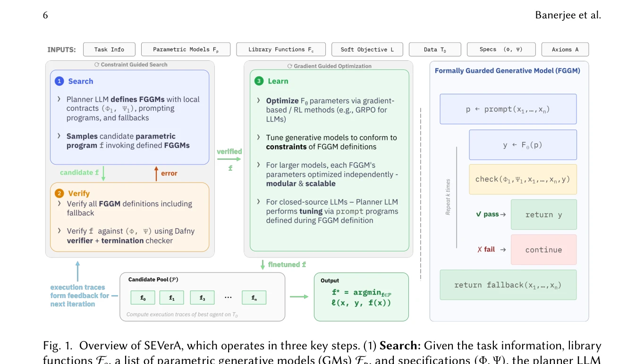Click the Axioms A input box
This screenshot has width=644, height=364.
point(565,50)
